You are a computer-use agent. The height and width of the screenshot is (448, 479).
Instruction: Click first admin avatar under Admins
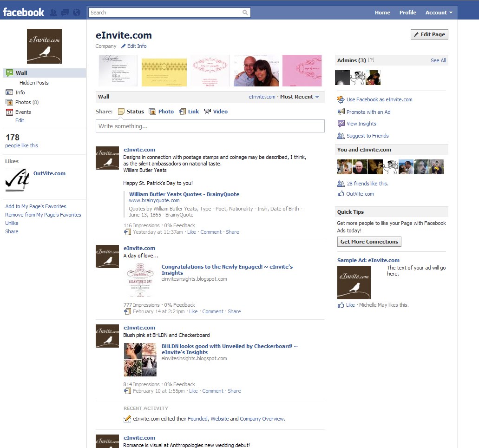(x=342, y=78)
